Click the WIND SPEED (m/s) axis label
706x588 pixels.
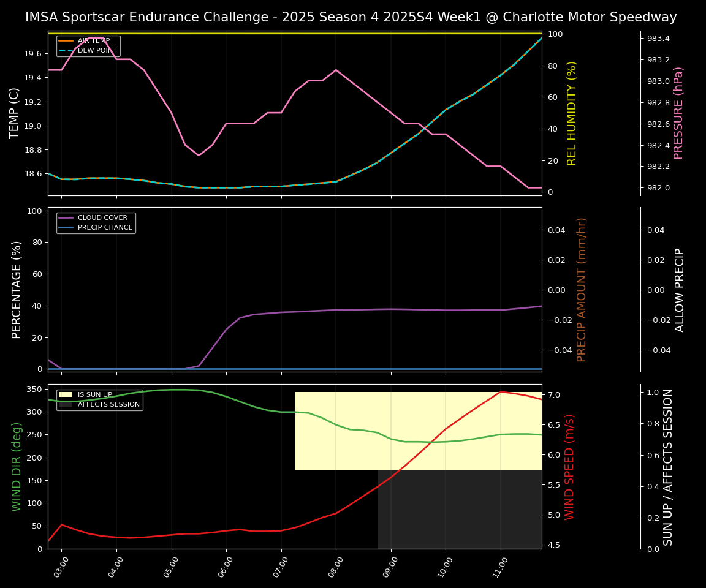[569, 466]
